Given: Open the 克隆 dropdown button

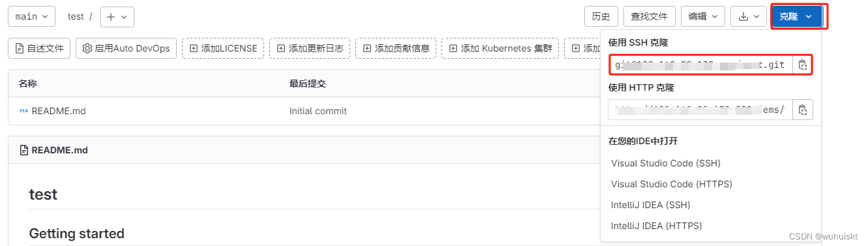Looking at the screenshot, I should [x=800, y=17].
